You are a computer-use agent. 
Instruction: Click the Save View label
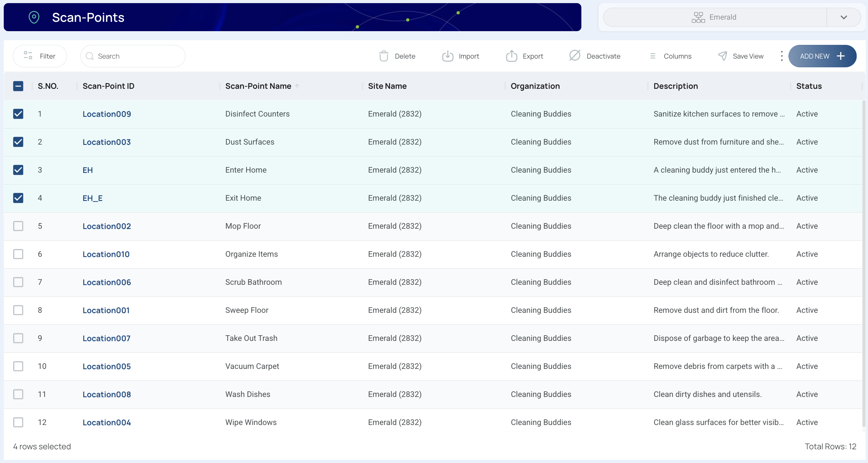[748, 56]
